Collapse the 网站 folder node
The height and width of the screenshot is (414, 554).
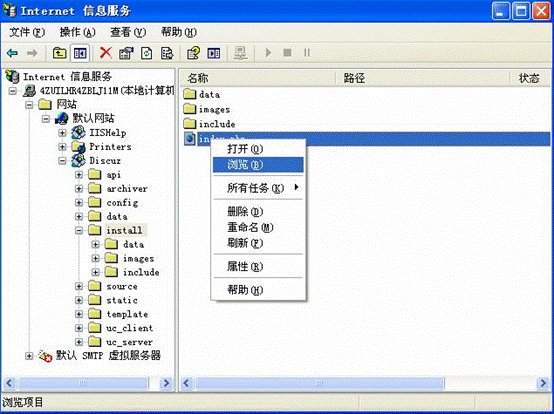[29, 105]
